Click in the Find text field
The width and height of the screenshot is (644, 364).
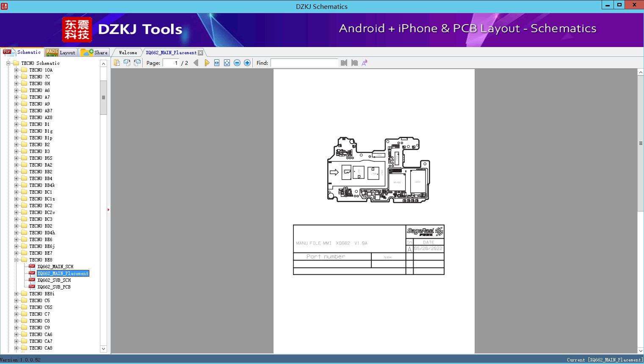pos(304,63)
